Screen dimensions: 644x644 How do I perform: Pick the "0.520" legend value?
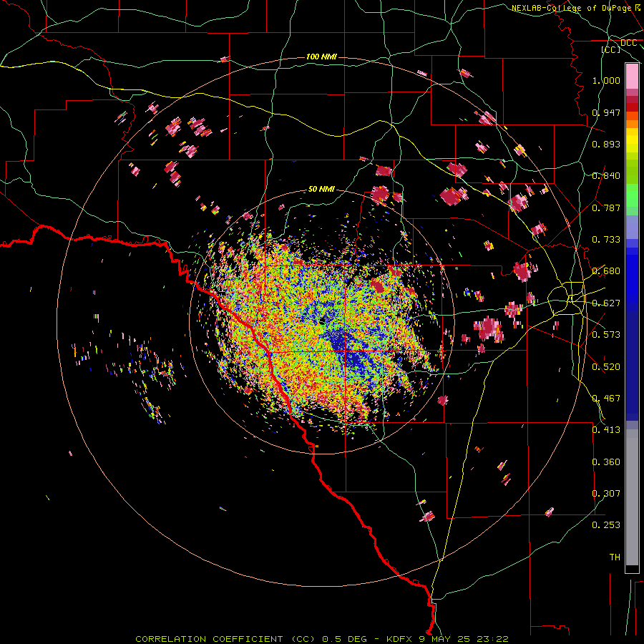pyautogui.click(x=606, y=367)
